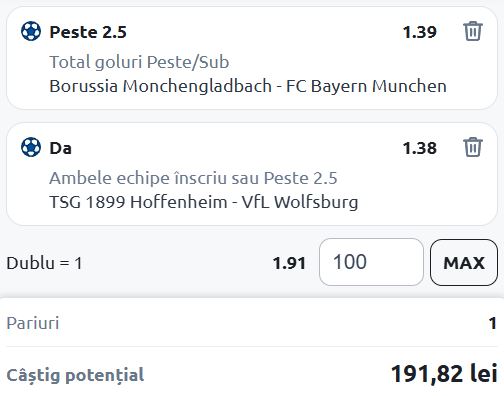Click Ambele echipe înscriu sau Peste 2.5 label
The width and height of the screenshot is (504, 396).
193,178
